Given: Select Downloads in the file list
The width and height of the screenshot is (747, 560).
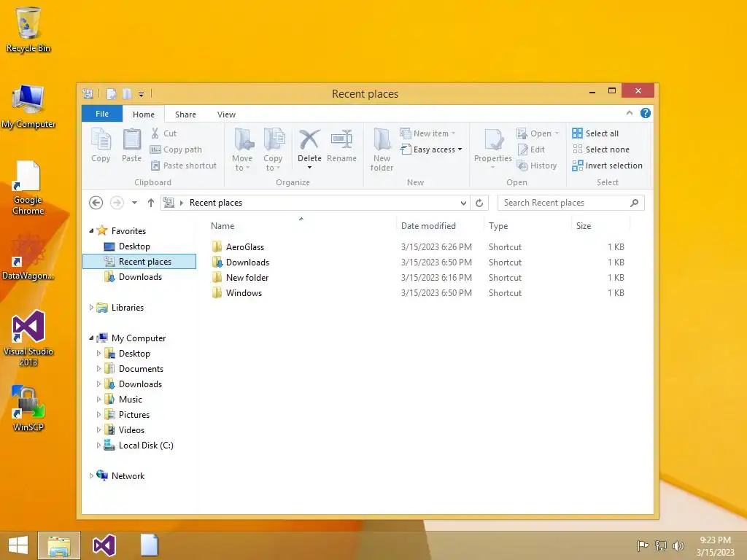Looking at the screenshot, I should tap(419, 262).
